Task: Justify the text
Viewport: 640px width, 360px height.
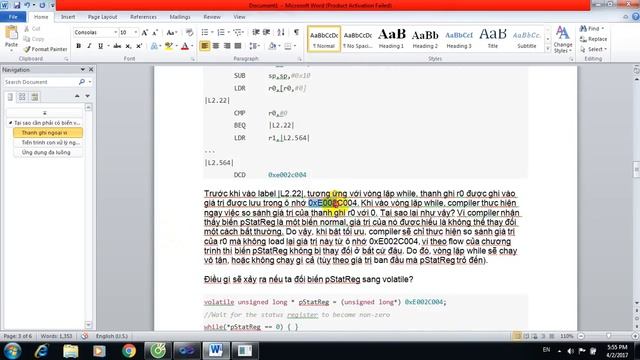Action: click(238, 46)
